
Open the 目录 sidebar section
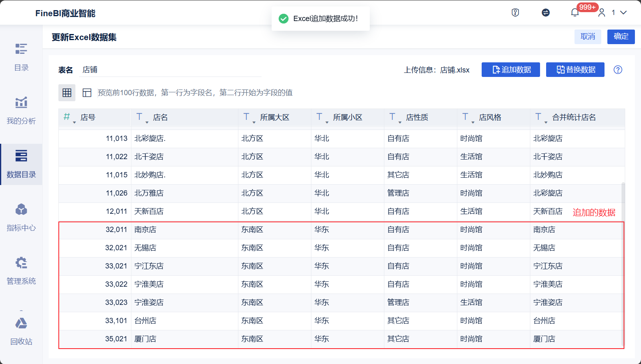[x=21, y=57]
